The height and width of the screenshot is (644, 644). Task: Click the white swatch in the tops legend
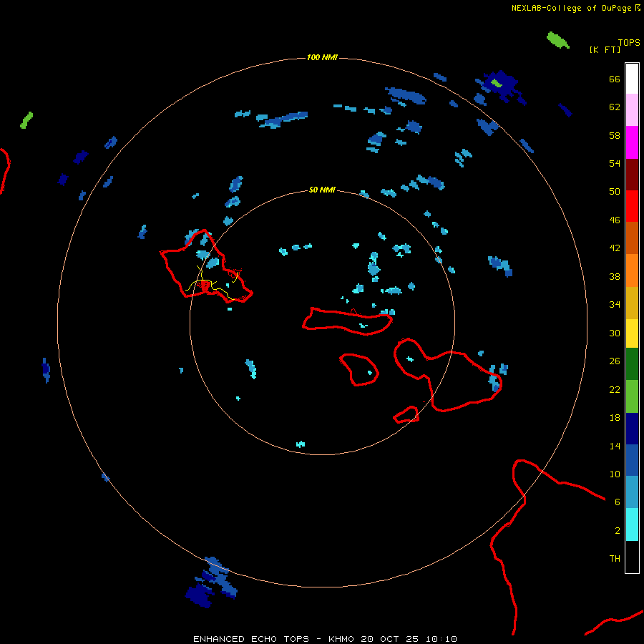pyautogui.click(x=632, y=79)
